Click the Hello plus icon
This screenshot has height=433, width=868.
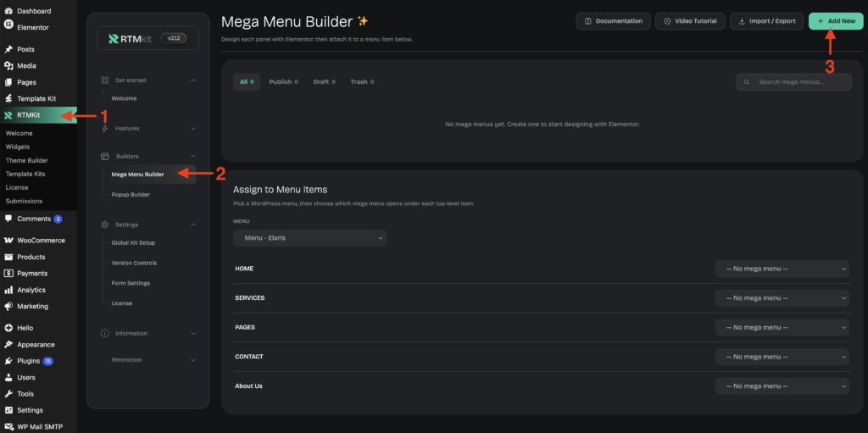[x=8, y=328]
